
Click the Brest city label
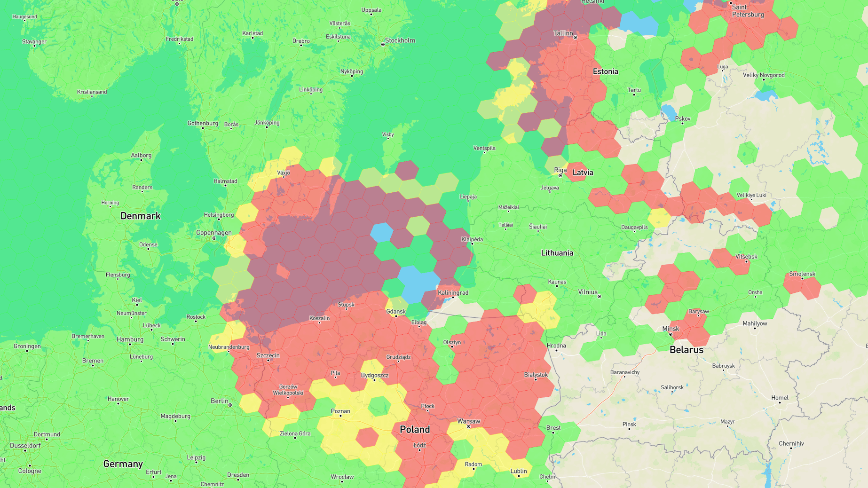[553, 428]
